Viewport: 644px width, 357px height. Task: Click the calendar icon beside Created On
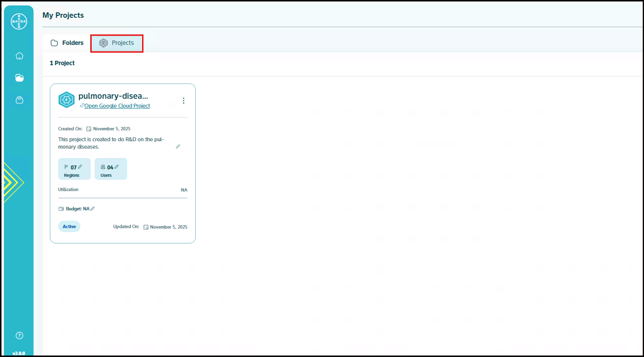pyautogui.click(x=89, y=129)
